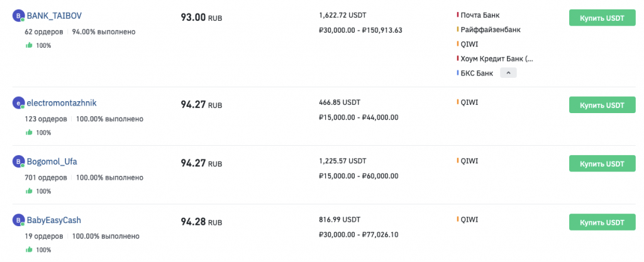
Task: Open Bogomol_Ufa merchant profile link
Action: (52, 161)
